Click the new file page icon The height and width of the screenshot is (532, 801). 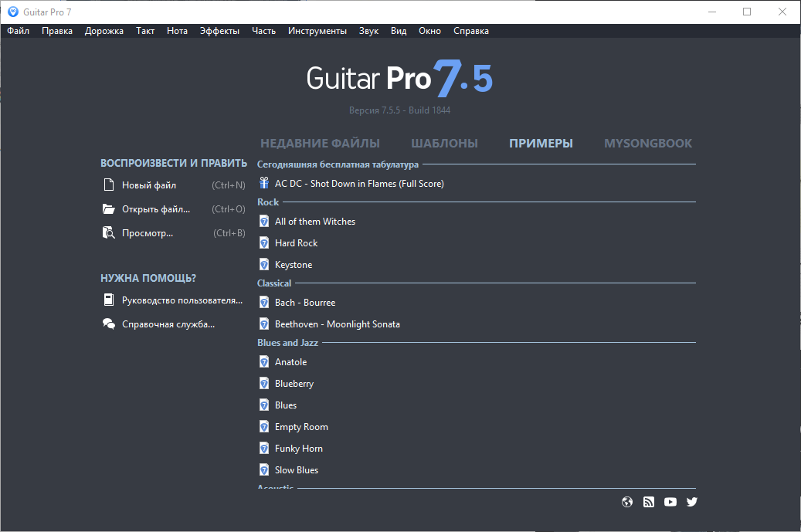108,185
